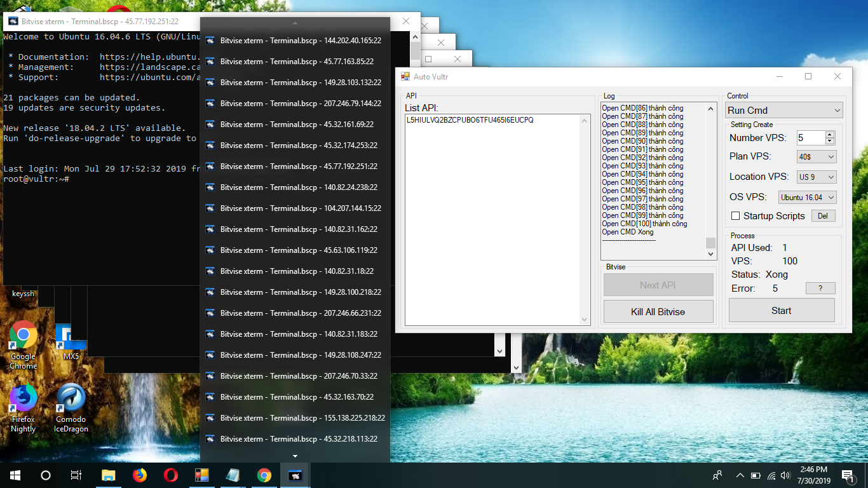The height and width of the screenshot is (488, 868).
Task: Enable the Startup Scripts checkbox
Action: pyautogui.click(x=735, y=216)
